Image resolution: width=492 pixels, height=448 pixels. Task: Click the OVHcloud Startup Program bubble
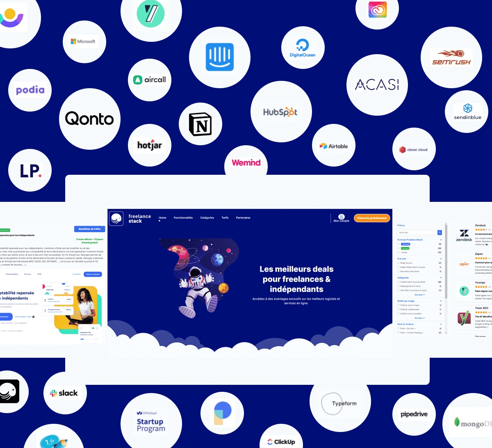pos(151,421)
